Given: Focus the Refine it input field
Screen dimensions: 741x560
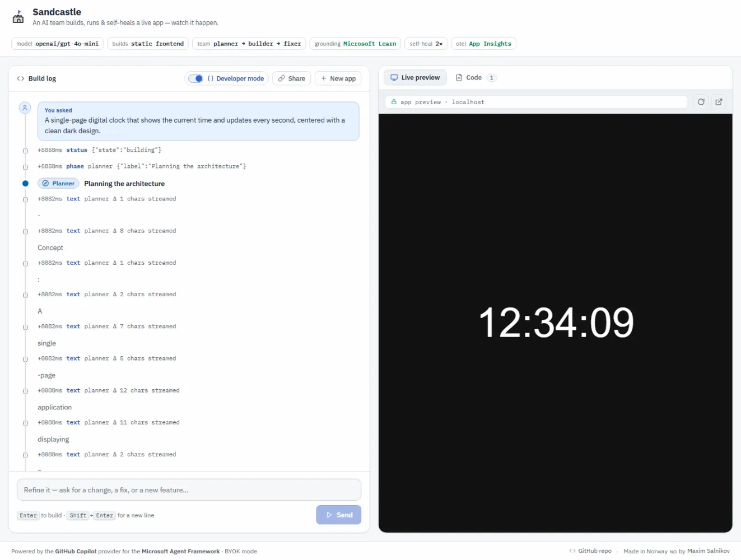Looking at the screenshot, I should [x=189, y=490].
